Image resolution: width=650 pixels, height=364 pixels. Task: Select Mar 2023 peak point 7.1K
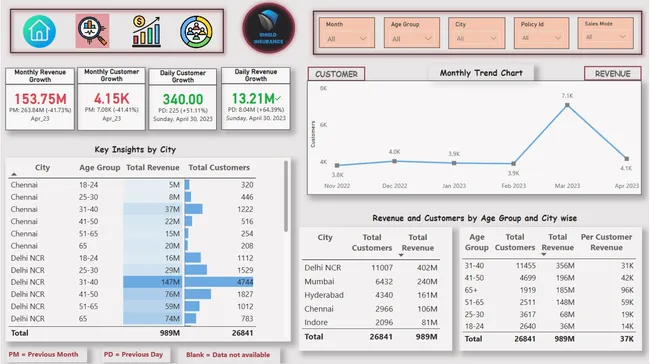pos(567,105)
